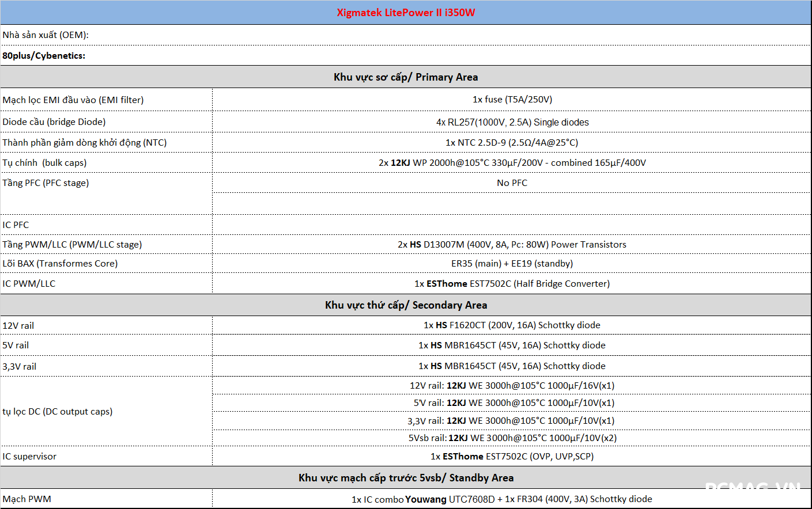Select the 'Tụ chính (bulk caps)' label
Image resolution: width=812 pixels, height=509 pixels.
(x=44, y=163)
